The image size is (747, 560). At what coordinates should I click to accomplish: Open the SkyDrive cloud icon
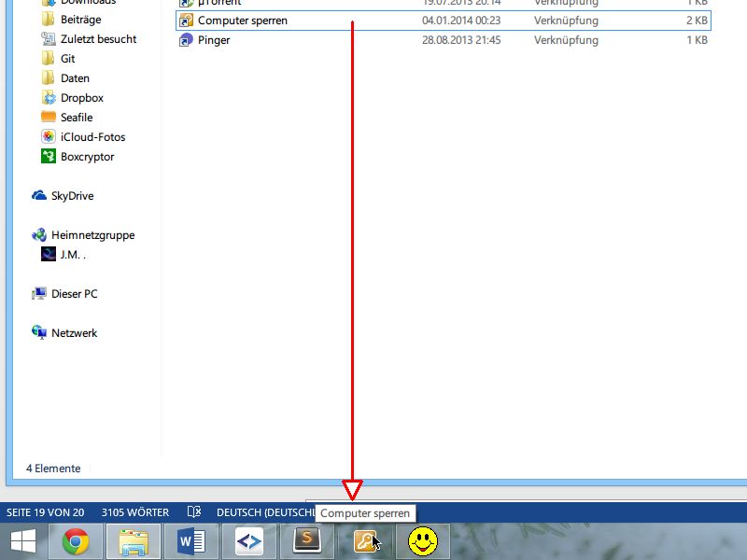39,196
